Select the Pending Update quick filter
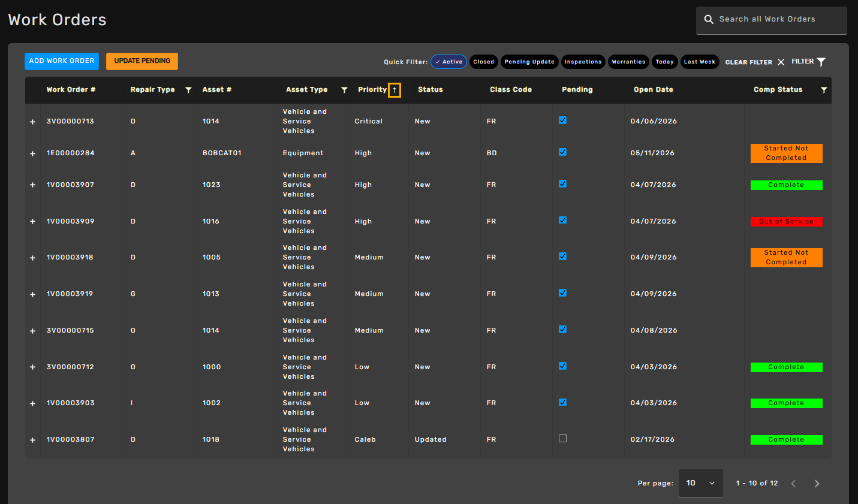This screenshot has height=504, width=858. 529,62
